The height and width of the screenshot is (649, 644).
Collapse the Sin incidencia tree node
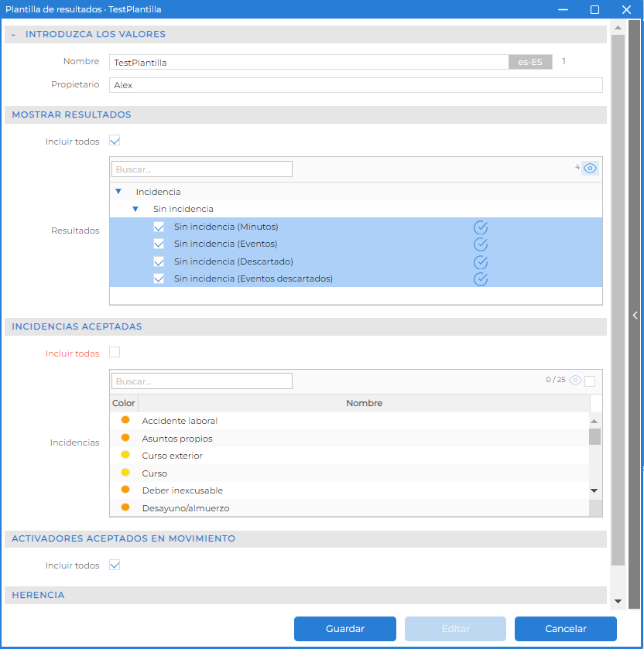pyautogui.click(x=135, y=209)
